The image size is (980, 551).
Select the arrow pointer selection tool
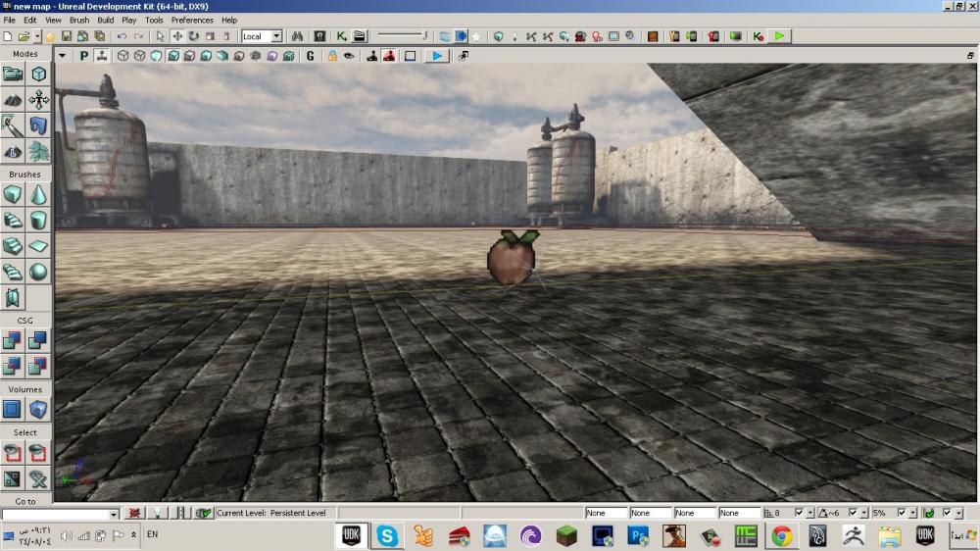tap(161, 36)
